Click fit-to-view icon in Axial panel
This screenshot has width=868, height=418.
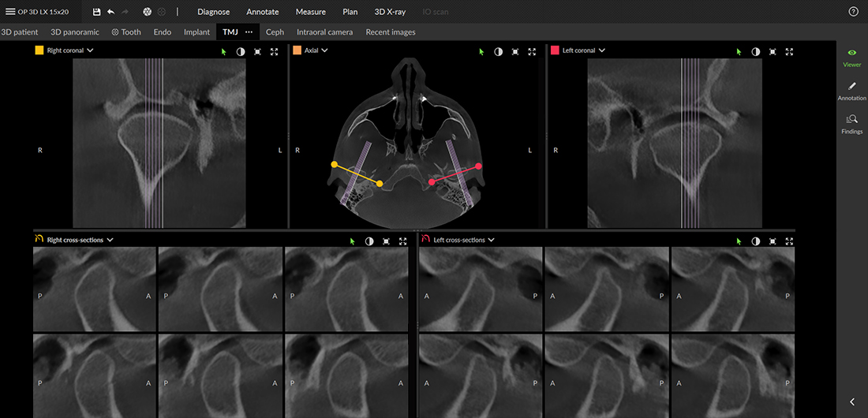[515, 51]
